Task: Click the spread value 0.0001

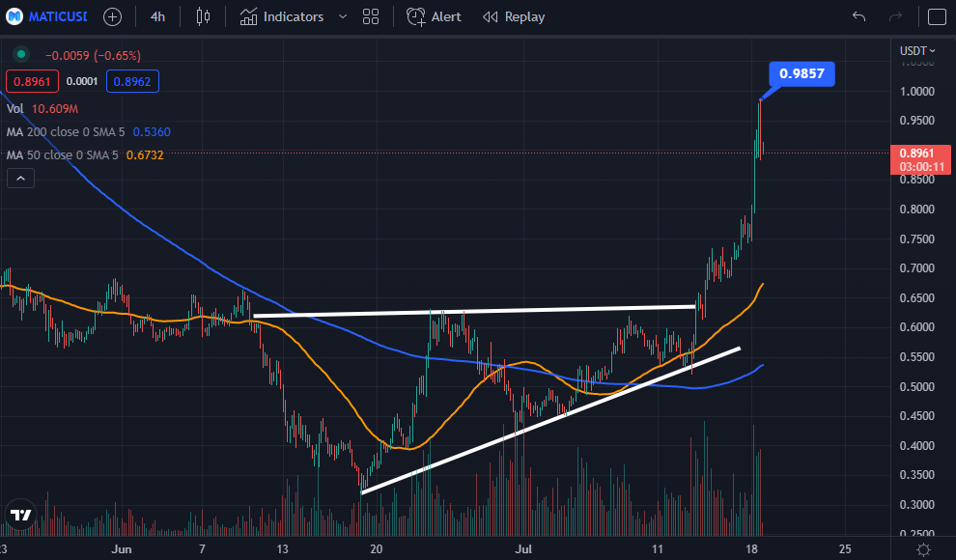Action: (82, 82)
